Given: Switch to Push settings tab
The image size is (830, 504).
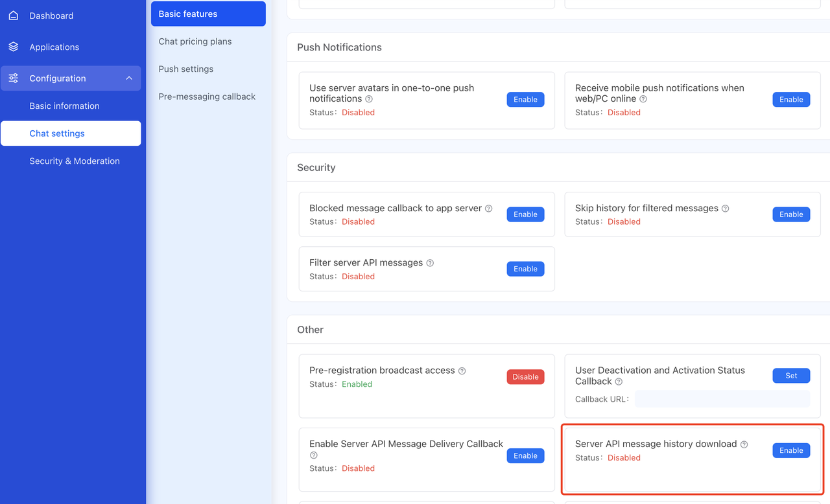Looking at the screenshot, I should coord(186,69).
